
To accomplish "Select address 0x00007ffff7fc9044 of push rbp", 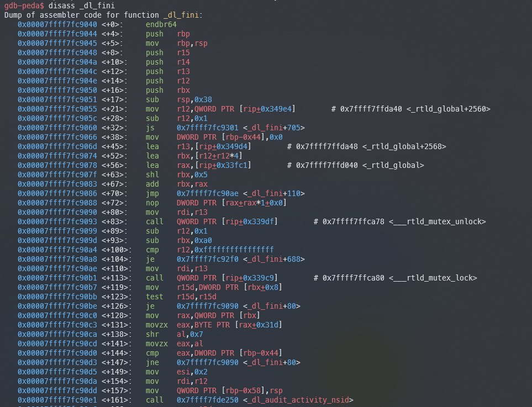I will (57, 34).
